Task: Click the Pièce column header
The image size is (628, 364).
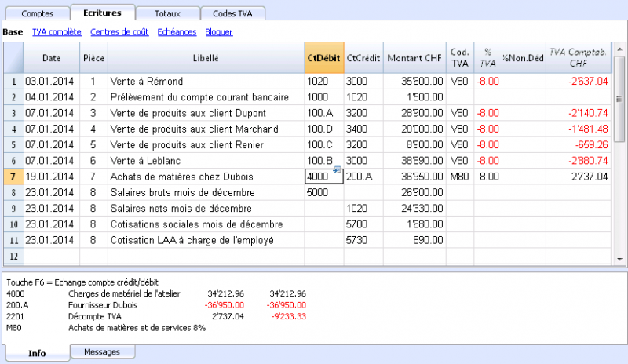Action: point(93,58)
